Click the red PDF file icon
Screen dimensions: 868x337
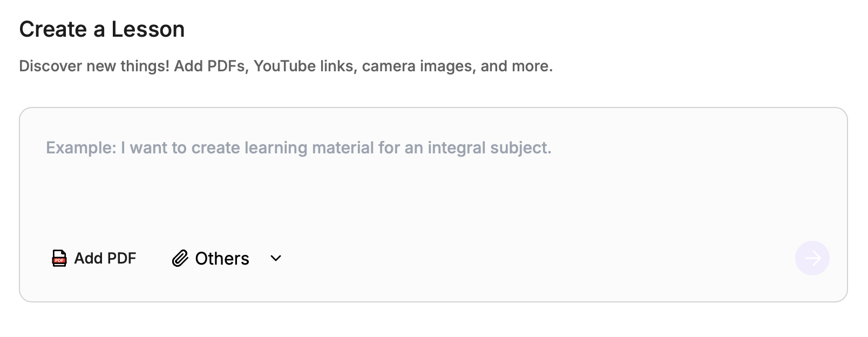click(59, 258)
